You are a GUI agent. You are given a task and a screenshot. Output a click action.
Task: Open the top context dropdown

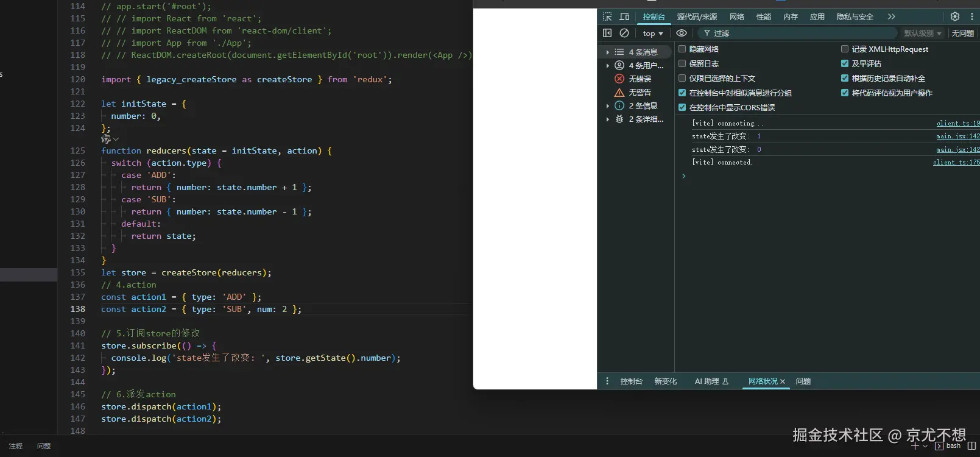[x=653, y=34]
